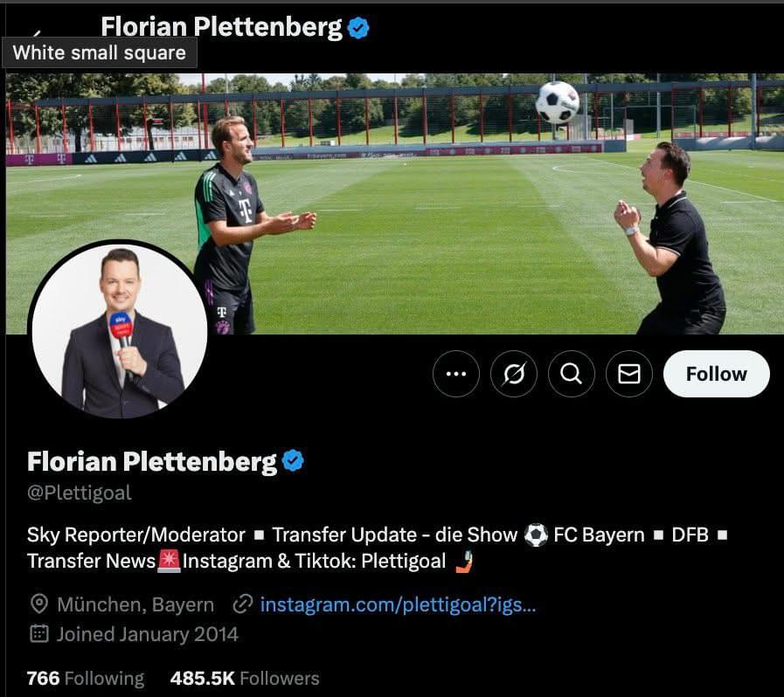This screenshot has height=697, width=784.
Task: Click the search posts magnifier icon
Action: [571, 374]
